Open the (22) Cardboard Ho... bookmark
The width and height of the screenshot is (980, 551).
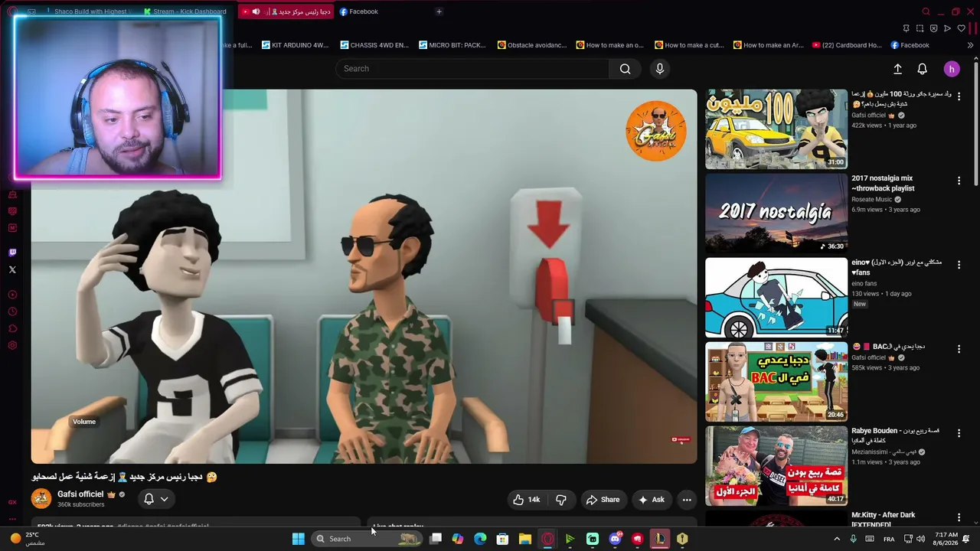[x=847, y=45]
